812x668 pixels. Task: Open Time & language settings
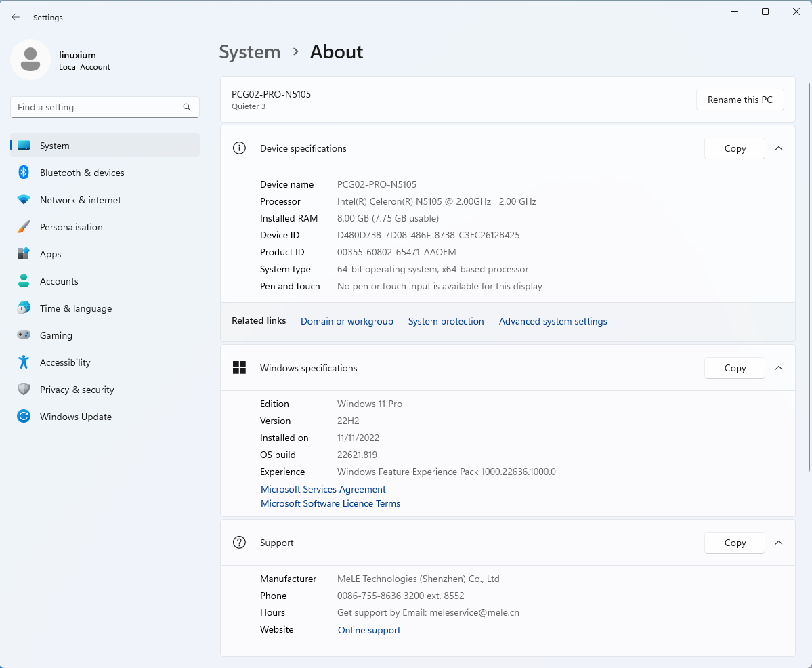coord(104,308)
